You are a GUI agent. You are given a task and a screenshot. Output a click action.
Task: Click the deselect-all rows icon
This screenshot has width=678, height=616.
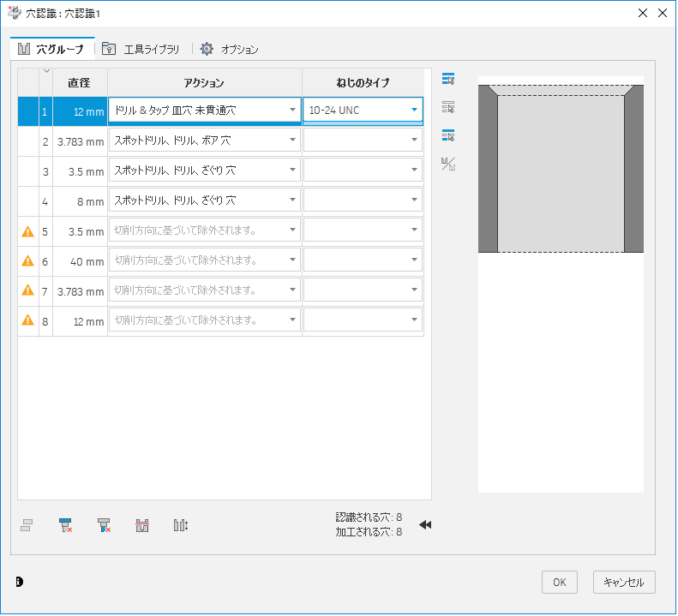(448, 107)
